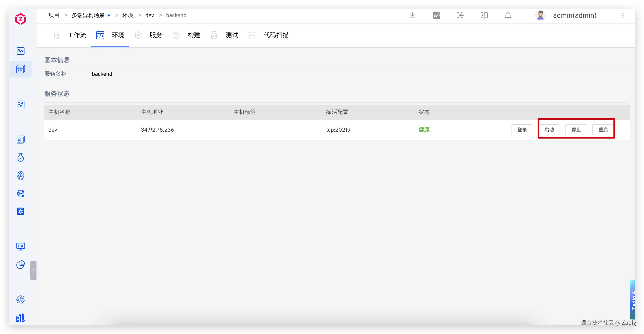Open the three-dot user menu
644x334 pixels.
click(623, 16)
